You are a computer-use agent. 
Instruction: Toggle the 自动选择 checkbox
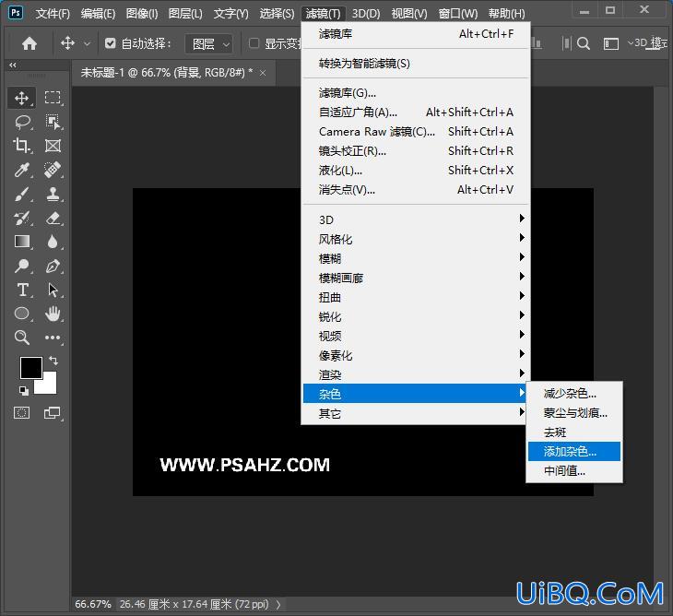pyautogui.click(x=110, y=43)
